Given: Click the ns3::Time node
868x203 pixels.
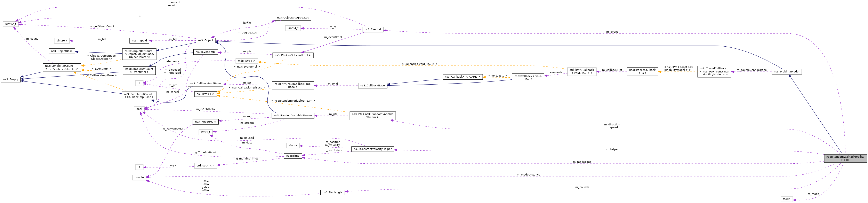Looking at the screenshot, I should pyautogui.click(x=293, y=156).
